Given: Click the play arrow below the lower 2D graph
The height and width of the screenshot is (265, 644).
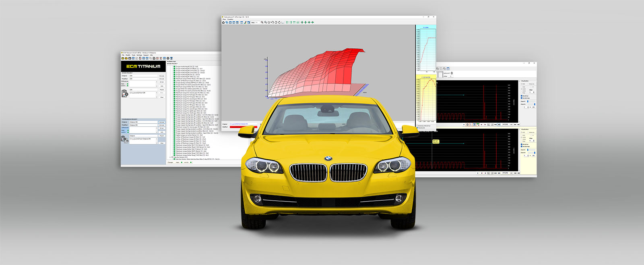Looking at the screenshot, I should click(478, 173).
